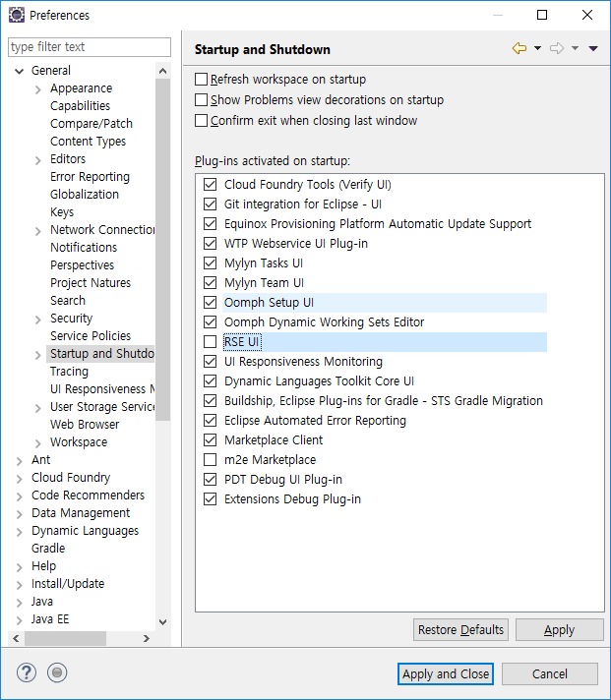This screenshot has height=700, width=611.
Task: Expand the Editors tree node
Action: [x=38, y=160]
